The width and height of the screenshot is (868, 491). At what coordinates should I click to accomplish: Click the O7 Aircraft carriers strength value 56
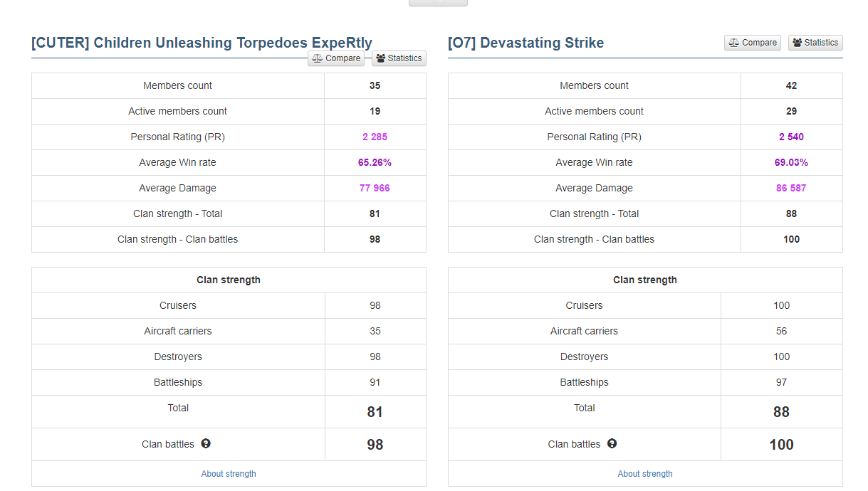click(781, 331)
